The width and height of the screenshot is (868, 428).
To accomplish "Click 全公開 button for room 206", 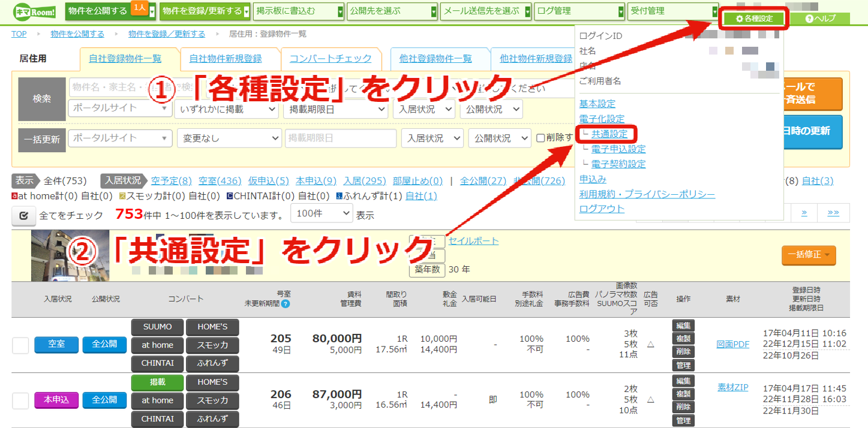I will tap(104, 400).
